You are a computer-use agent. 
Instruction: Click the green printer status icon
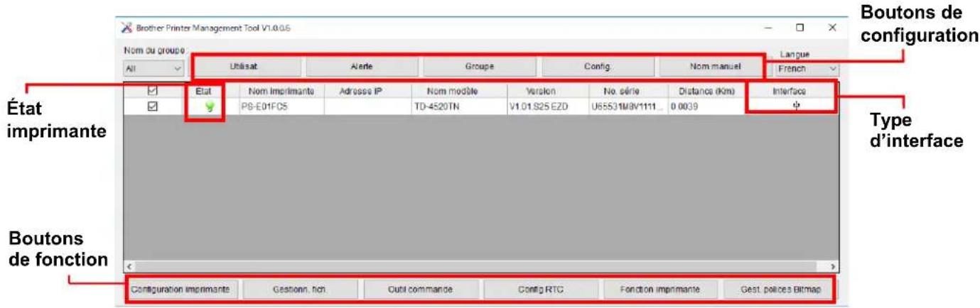coord(210,107)
